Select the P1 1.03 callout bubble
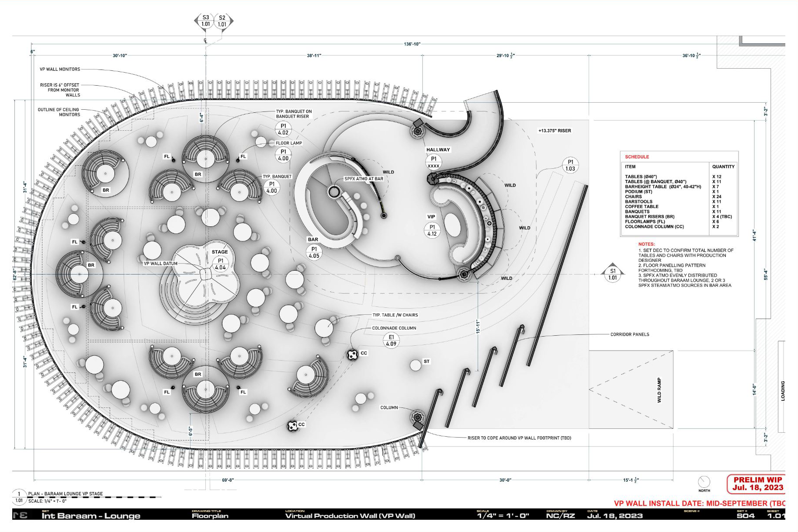The image size is (798, 532). pyautogui.click(x=570, y=165)
